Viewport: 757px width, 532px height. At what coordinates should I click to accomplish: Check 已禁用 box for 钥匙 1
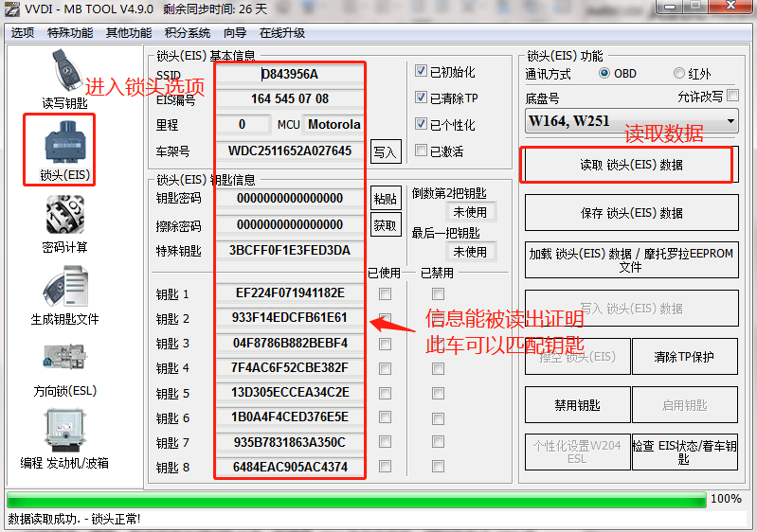coord(438,293)
